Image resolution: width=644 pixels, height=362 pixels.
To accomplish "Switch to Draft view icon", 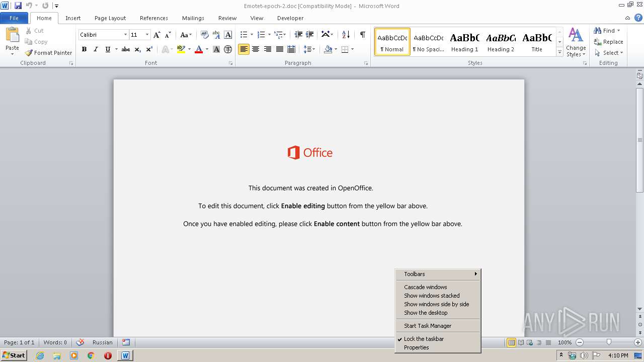I will click(548, 342).
